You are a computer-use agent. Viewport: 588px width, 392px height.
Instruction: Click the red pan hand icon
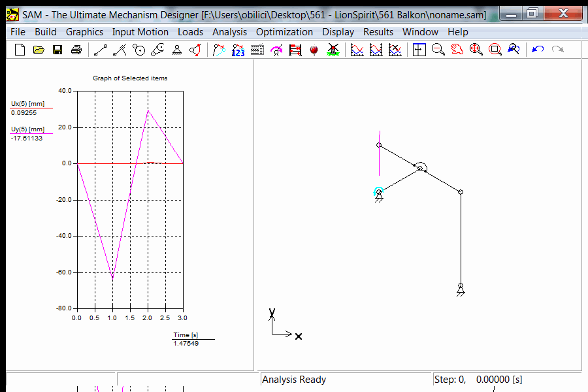pos(457,50)
